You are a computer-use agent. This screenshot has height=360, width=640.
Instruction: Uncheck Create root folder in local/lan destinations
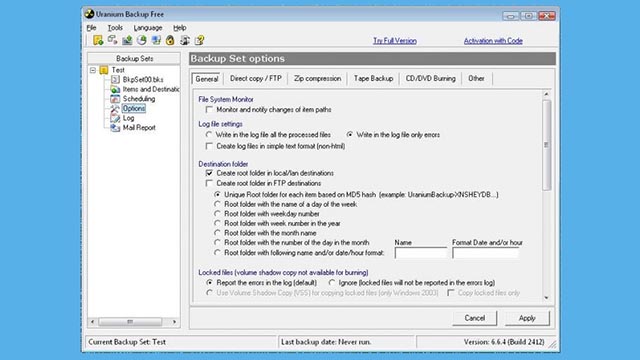tap(209, 173)
